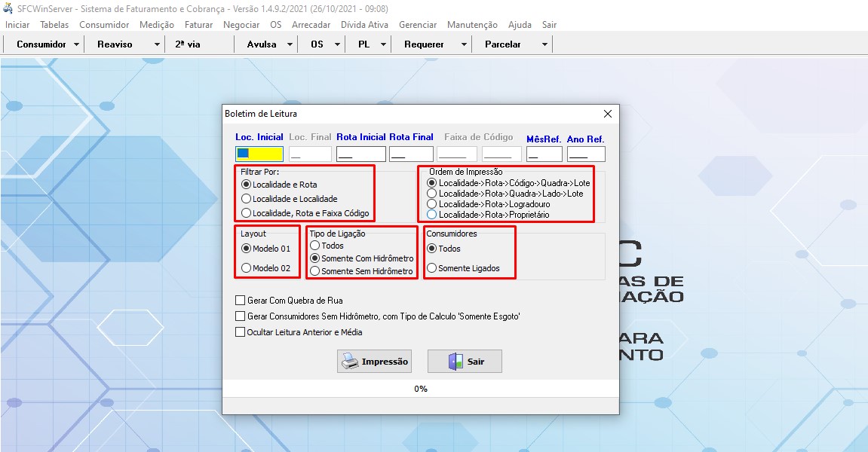This screenshot has height=452, width=868.
Task: Close the Boletim de Leitura dialog
Action: 607,114
